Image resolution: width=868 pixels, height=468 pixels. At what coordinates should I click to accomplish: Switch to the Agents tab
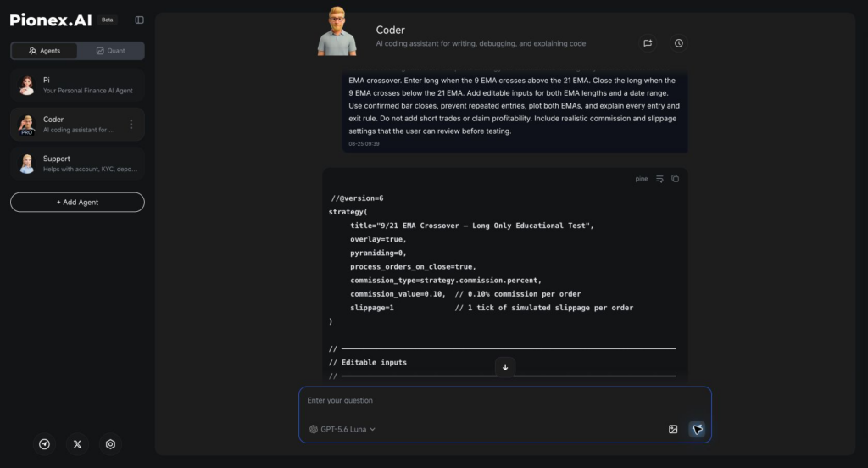pos(44,51)
